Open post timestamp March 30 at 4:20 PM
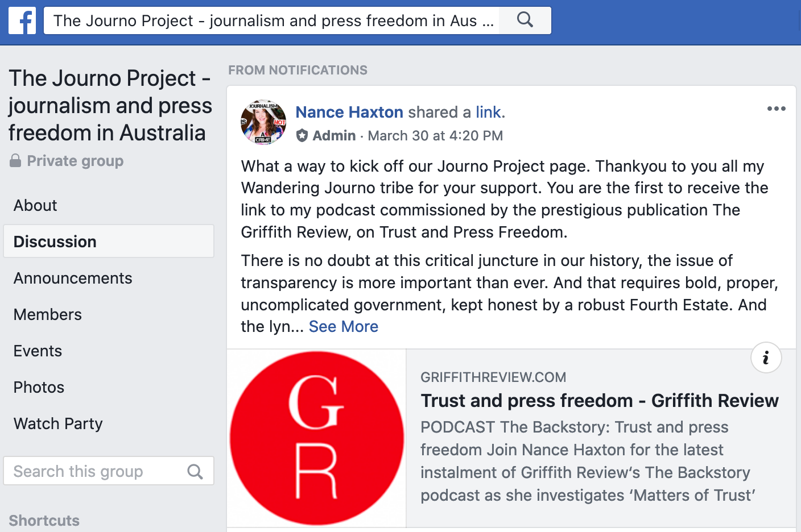The height and width of the screenshot is (532, 801). point(435,136)
